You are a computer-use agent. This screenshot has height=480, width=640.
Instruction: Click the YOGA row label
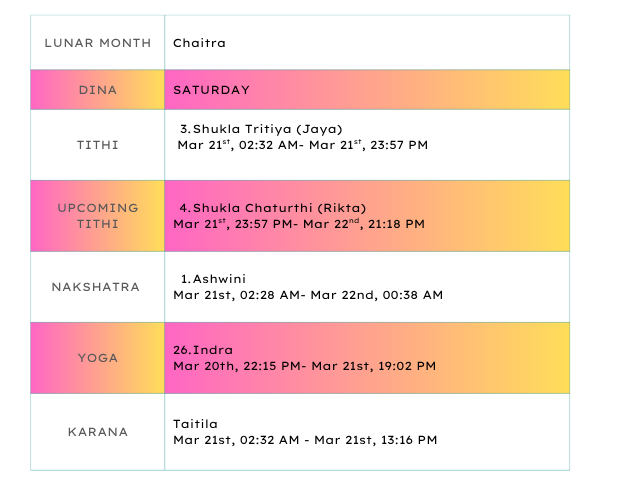(98, 358)
